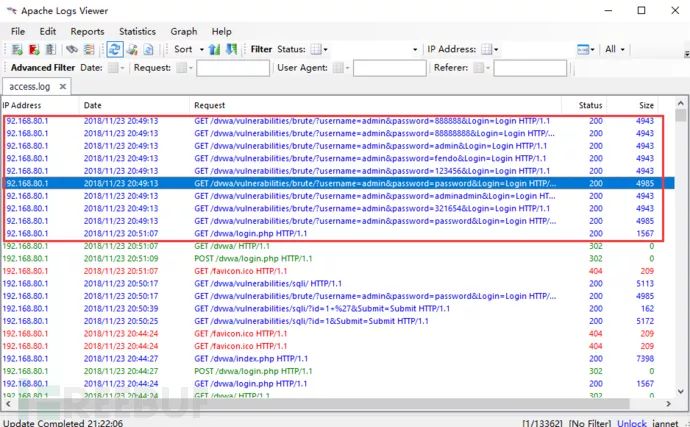Click the binoculars search icon
Screen dimensions: 690x427
pos(72,49)
